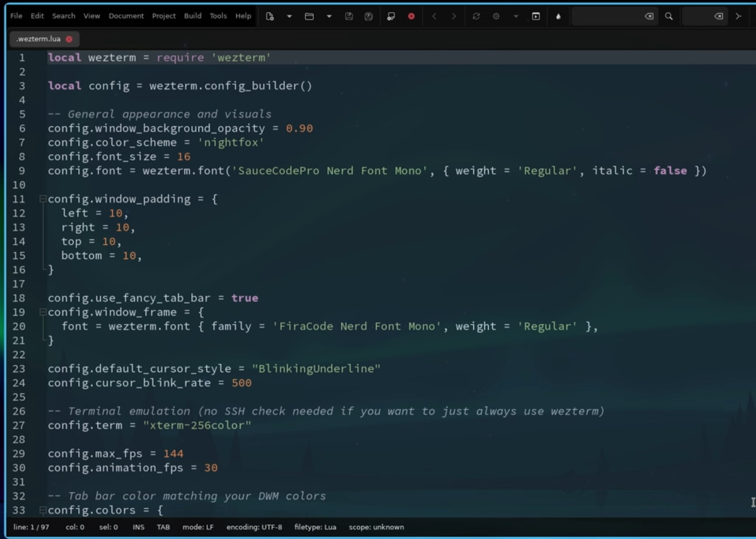
Task: Open the Document menu
Action: (126, 16)
